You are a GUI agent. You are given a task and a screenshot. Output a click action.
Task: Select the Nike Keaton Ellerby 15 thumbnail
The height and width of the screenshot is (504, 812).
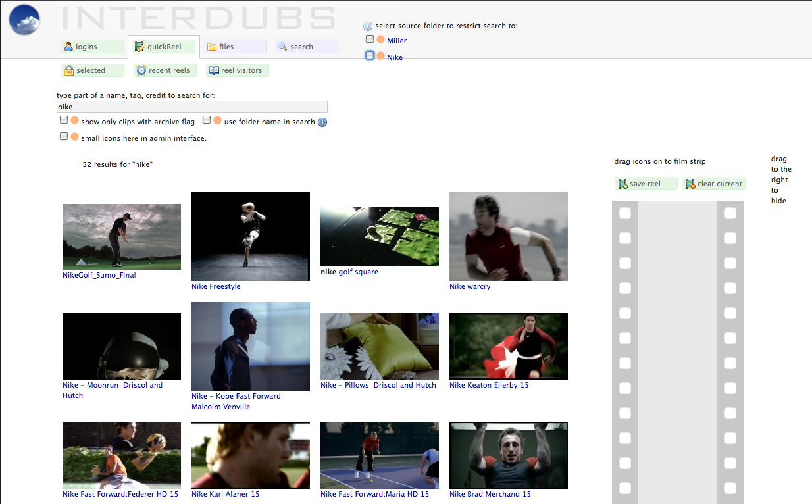[509, 346]
